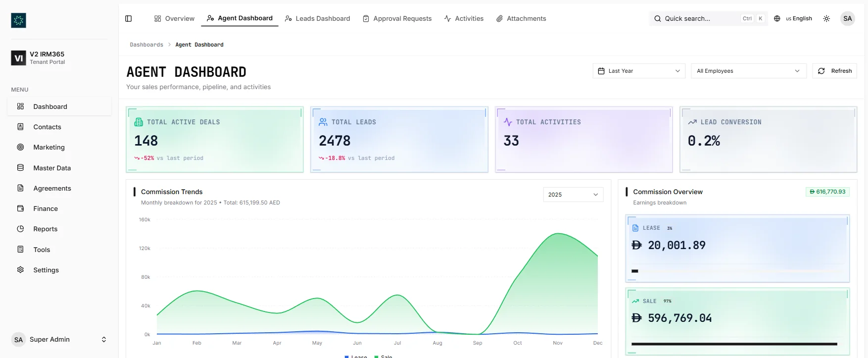868x358 pixels.
Task: Click the Sale commission progress bar
Action: pyautogui.click(x=734, y=344)
